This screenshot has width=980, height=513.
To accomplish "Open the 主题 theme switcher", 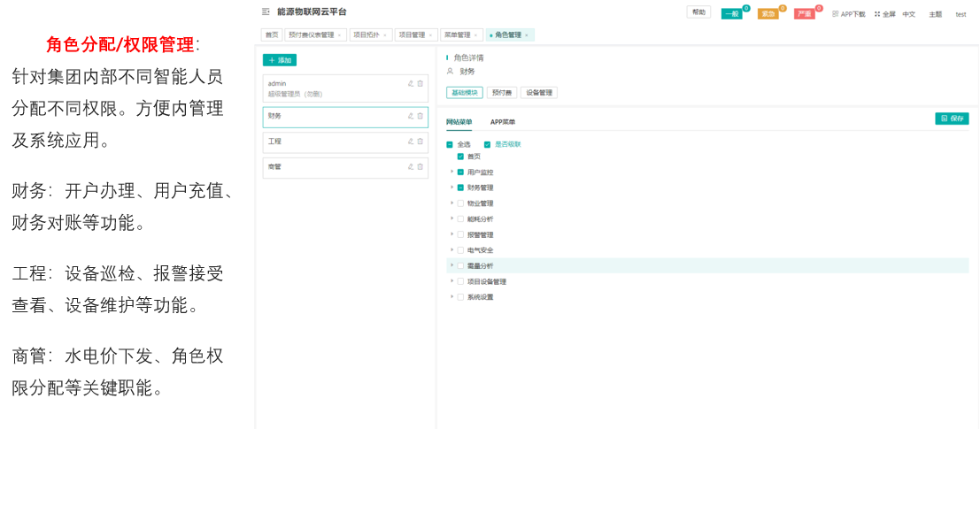I will click(x=935, y=15).
